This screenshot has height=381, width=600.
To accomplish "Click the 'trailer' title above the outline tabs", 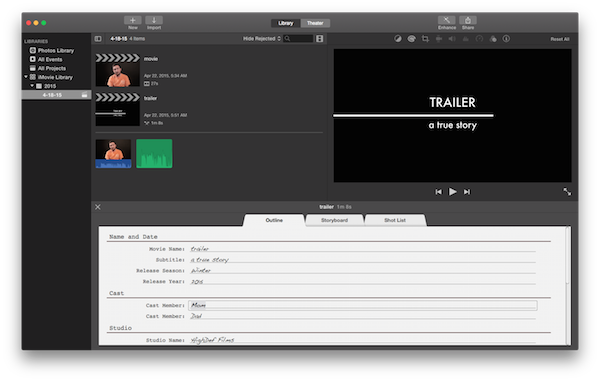I will pyautogui.click(x=326, y=207).
